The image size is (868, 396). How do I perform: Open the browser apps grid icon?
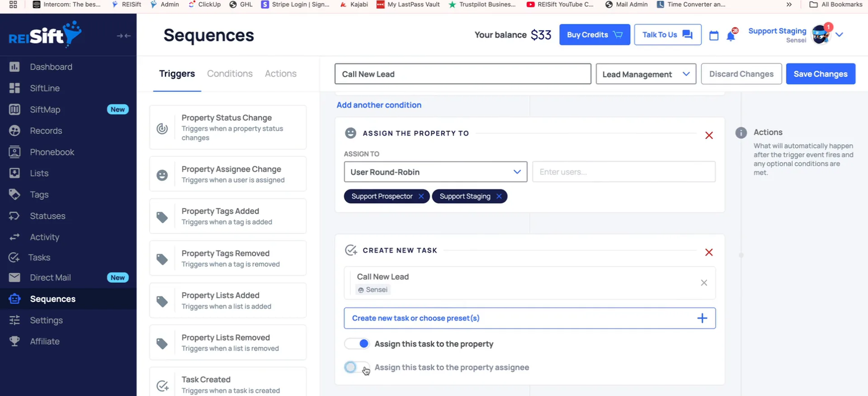(13, 5)
